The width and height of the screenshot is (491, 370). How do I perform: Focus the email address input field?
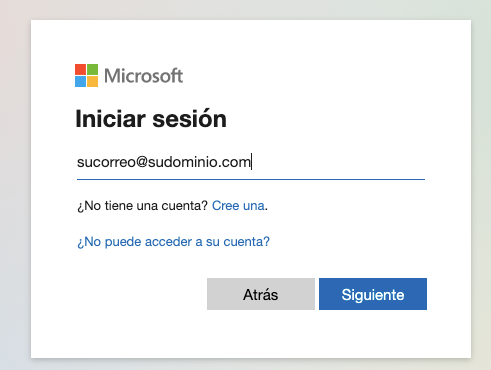251,162
